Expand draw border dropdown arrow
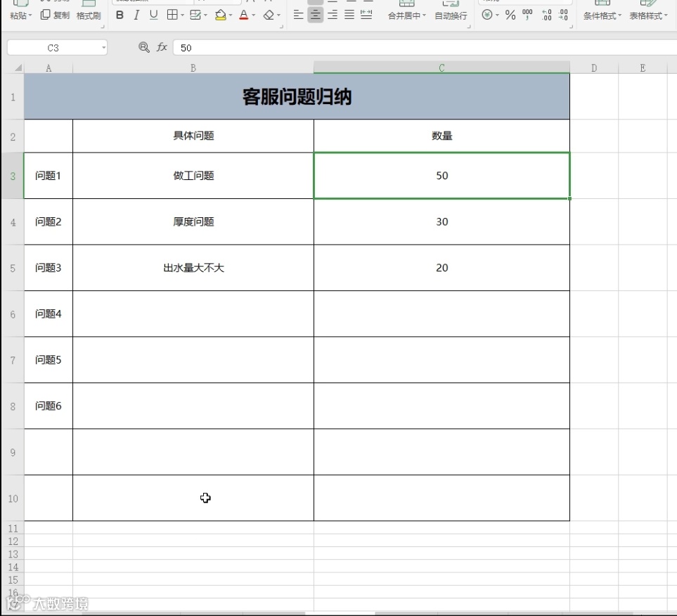This screenshot has height=616, width=677. (x=205, y=15)
